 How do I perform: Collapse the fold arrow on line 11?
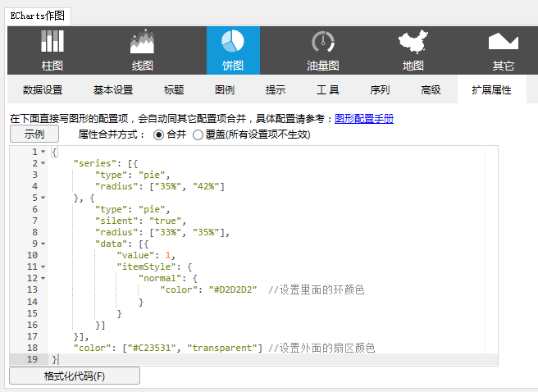click(x=43, y=267)
